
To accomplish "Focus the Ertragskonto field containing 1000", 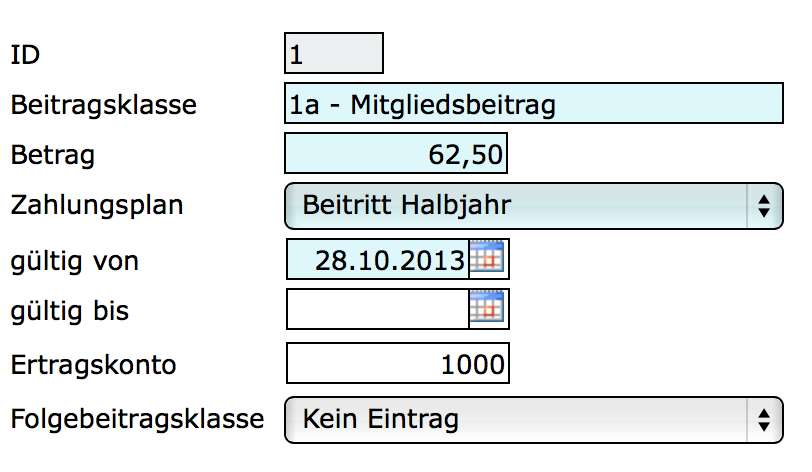I will (397, 364).
